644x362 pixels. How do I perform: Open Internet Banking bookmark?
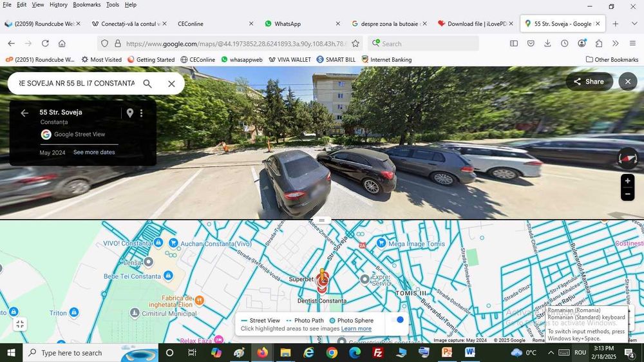click(386, 59)
